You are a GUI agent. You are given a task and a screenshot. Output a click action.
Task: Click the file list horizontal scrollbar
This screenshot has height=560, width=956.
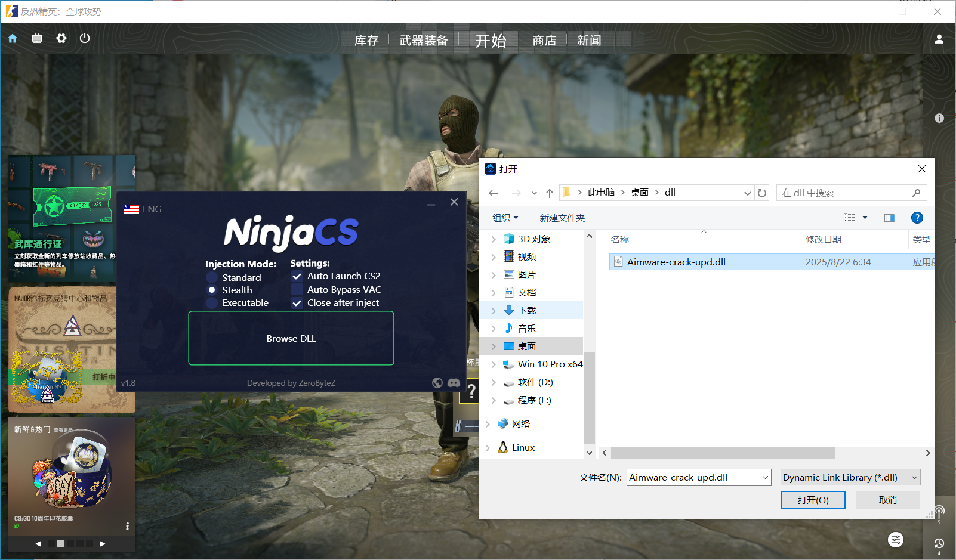[x=722, y=453]
